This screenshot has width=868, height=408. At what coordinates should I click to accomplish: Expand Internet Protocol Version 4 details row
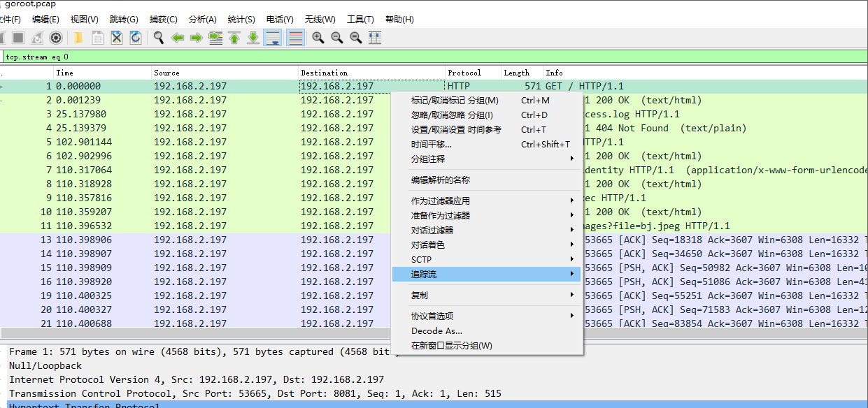coord(434,379)
